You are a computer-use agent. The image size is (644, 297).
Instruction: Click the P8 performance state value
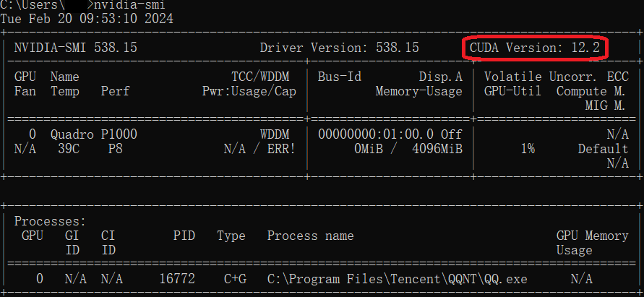click(x=116, y=149)
